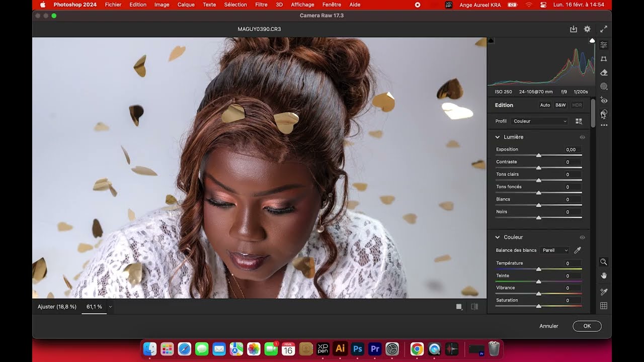Open Adobe Illustrator in the Dock
The height and width of the screenshot is (362, 644).
[340, 348]
